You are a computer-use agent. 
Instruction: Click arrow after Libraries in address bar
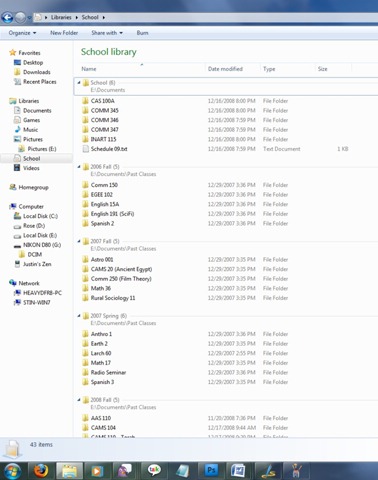point(77,17)
